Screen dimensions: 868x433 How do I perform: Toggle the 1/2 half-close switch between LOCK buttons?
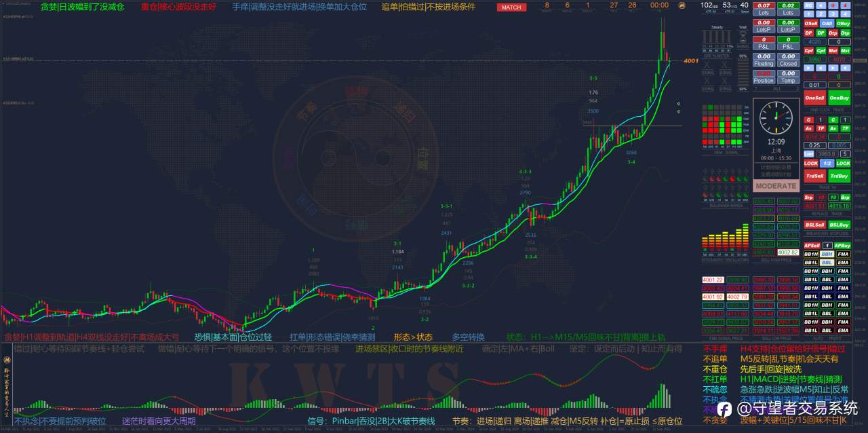click(827, 164)
